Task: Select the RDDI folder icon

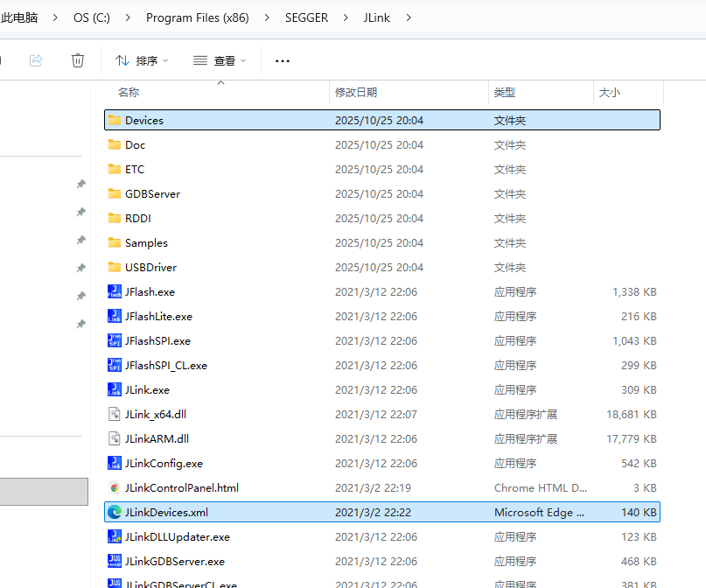Action: pos(115,218)
